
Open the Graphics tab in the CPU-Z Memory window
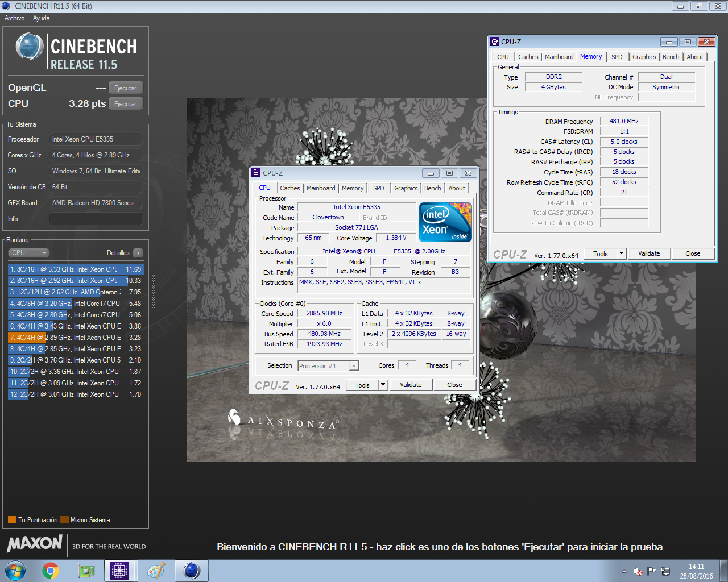pyautogui.click(x=644, y=57)
